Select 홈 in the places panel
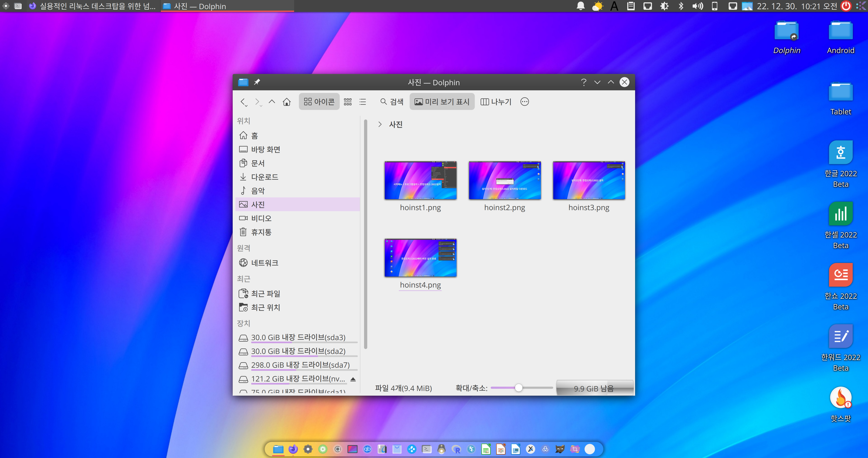Image resolution: width=868 pixels, height=458 pixels. 298,135
